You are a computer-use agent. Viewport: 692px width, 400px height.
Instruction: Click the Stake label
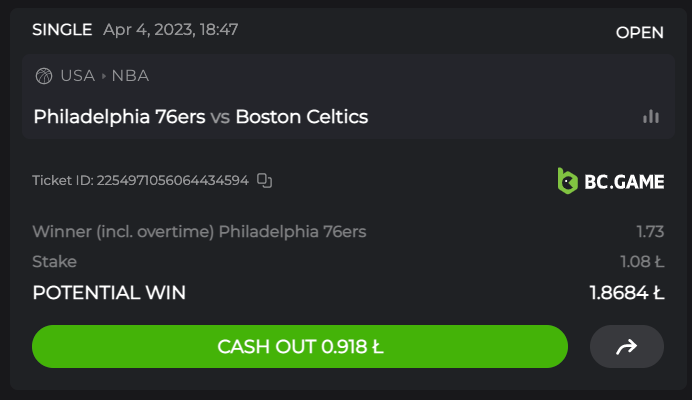coord(54,262)
